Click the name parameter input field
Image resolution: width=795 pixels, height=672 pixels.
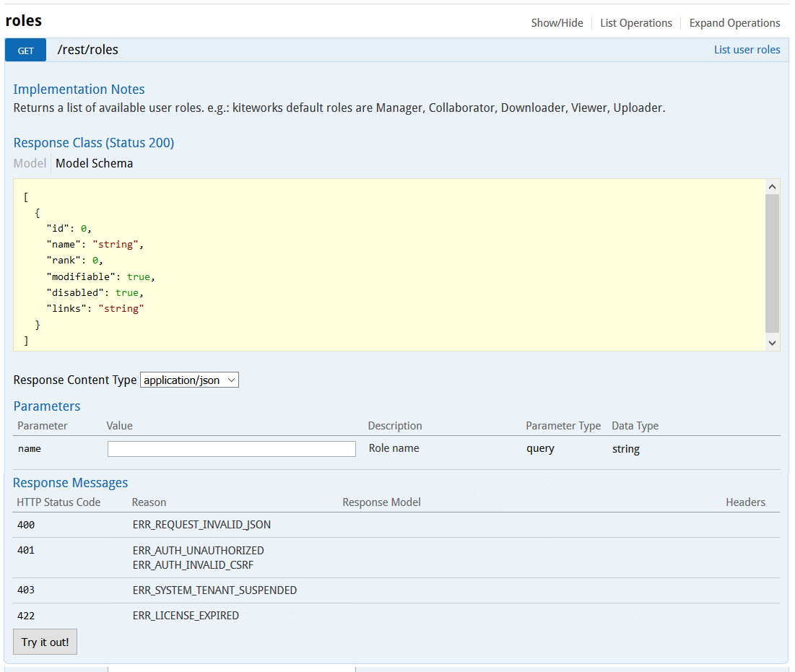tap(231, 449)
